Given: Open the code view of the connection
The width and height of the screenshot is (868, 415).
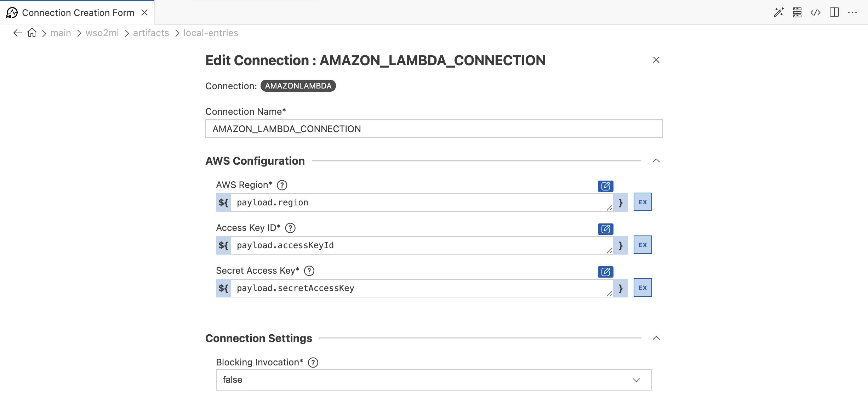Looking at the screenshot, I should click(x=815, y=12).
